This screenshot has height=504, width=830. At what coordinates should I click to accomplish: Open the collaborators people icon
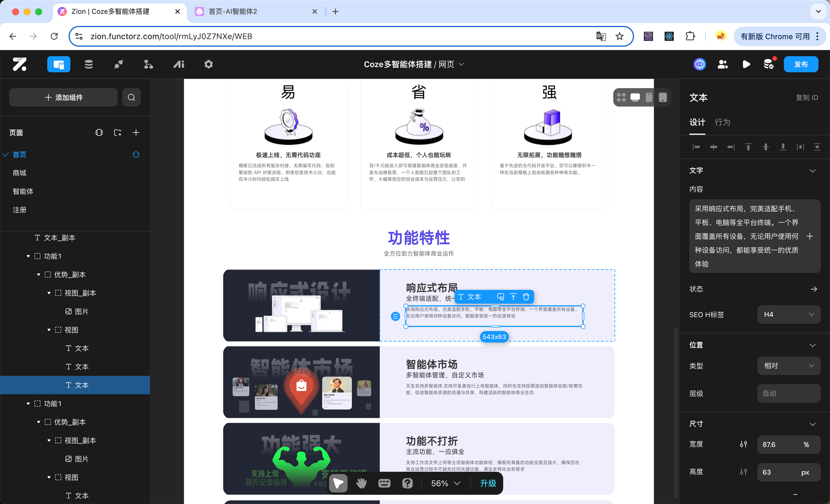pyautogui.click(x=723, y=64)
